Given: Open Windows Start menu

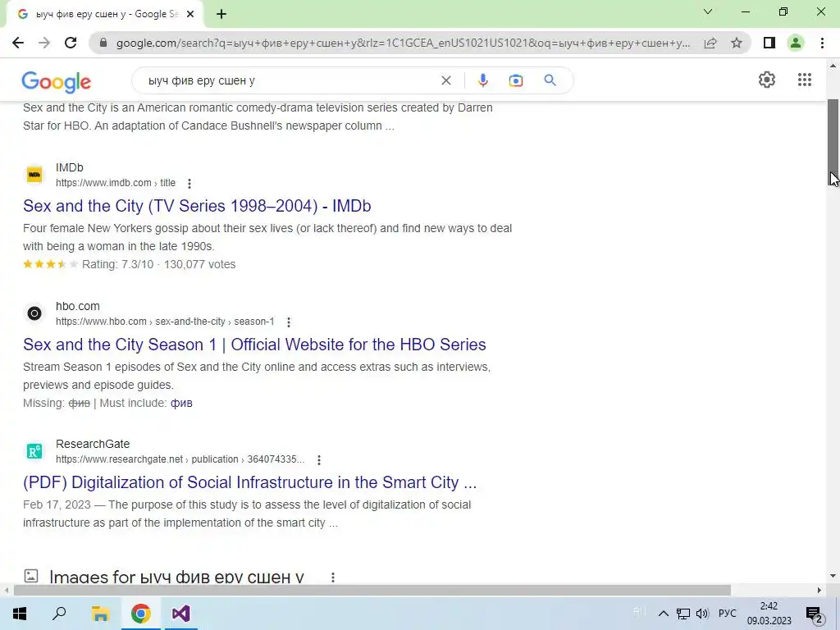Looking at the screenshot, I should coord(20,614).
